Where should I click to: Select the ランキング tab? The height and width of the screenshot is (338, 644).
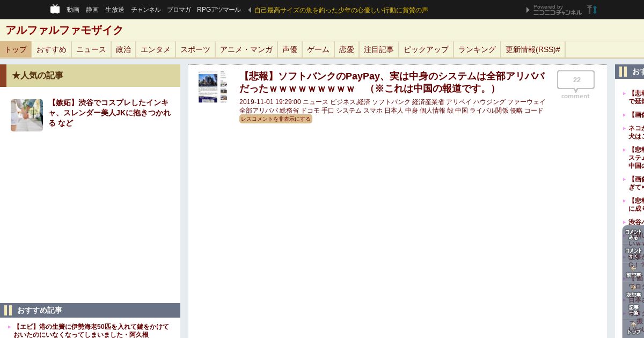tap(477, 49)
